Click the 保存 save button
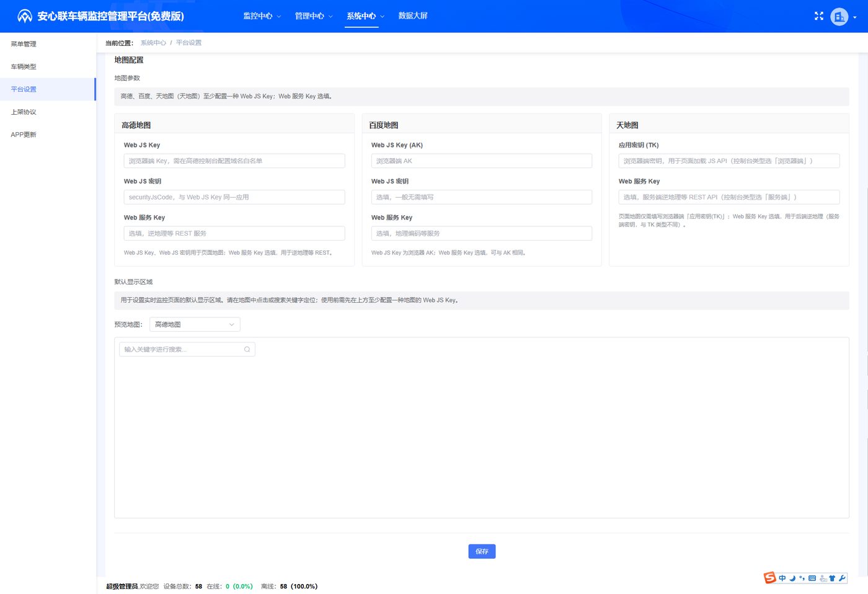Screen dimensions: 868x594 coord(482,551)
